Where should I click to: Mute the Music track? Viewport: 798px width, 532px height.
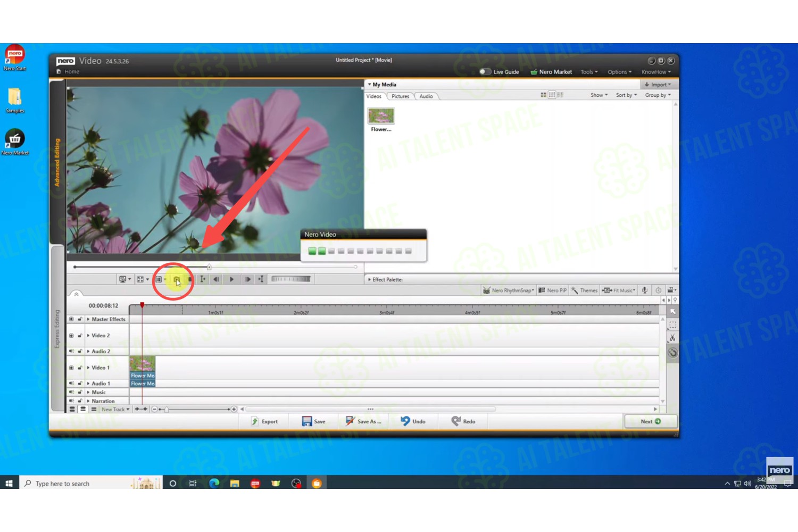[x=71, y=392]
